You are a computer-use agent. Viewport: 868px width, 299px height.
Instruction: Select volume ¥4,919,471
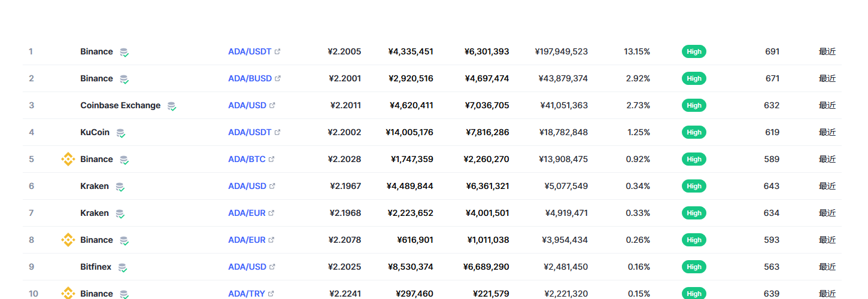click(x=566, y=213)
